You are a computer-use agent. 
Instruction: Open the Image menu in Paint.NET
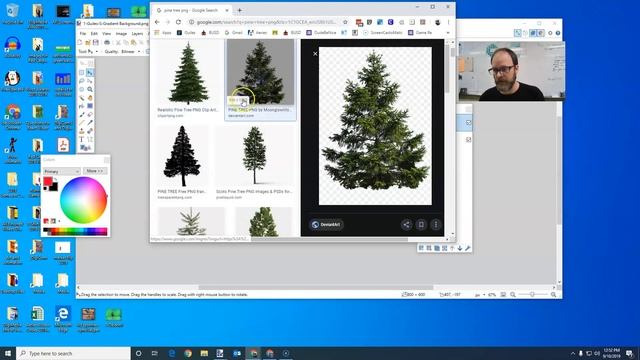[121, 33]
